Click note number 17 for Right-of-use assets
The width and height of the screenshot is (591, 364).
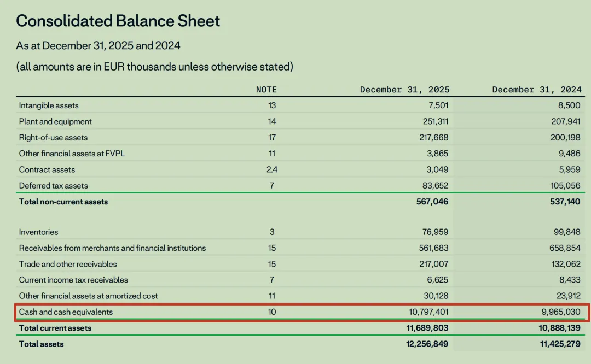(x=272, y=137)
